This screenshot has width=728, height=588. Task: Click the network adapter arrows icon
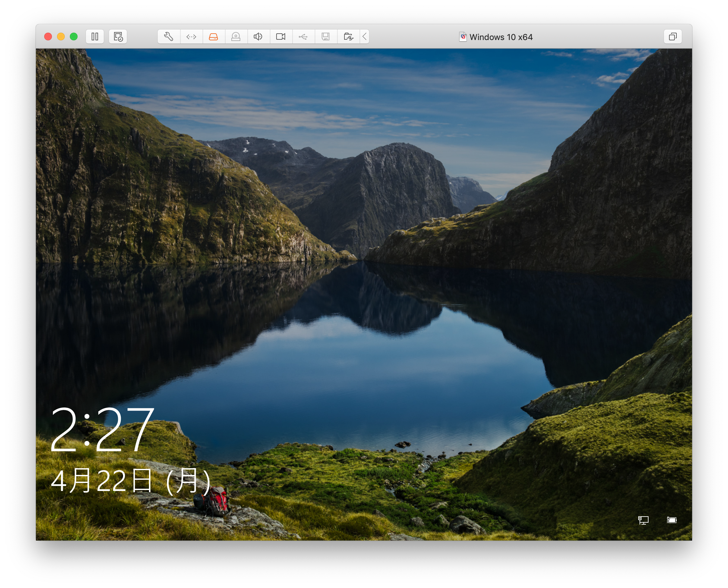tap(192, 37)
